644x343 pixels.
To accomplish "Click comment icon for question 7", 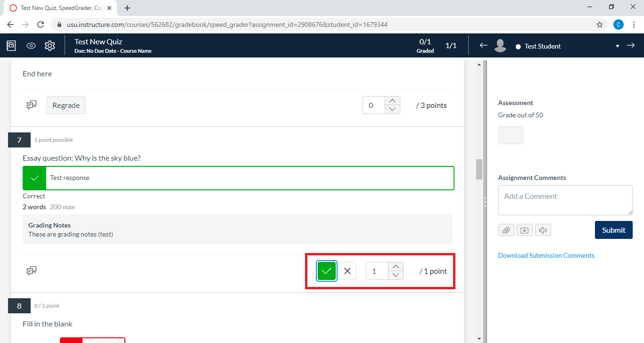I will 32,270.
